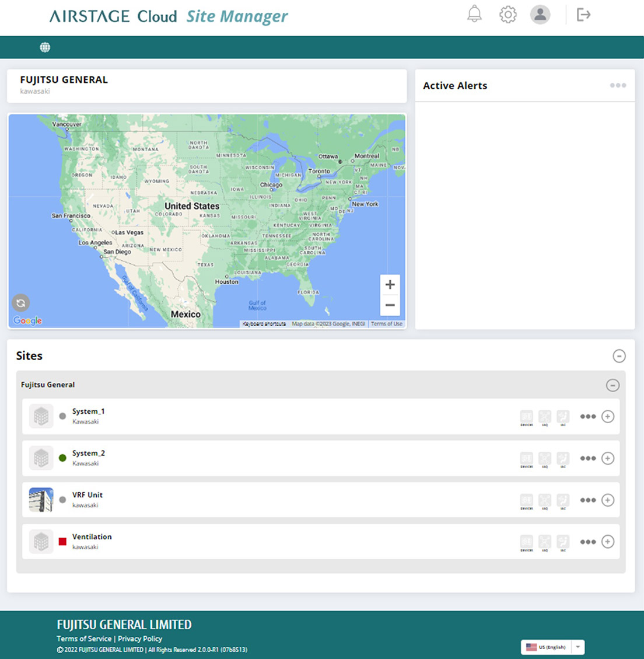The width and height of the screenshot is (644, 659).
Task: Open the Privacy Policy link
Action: pos(140,639)
